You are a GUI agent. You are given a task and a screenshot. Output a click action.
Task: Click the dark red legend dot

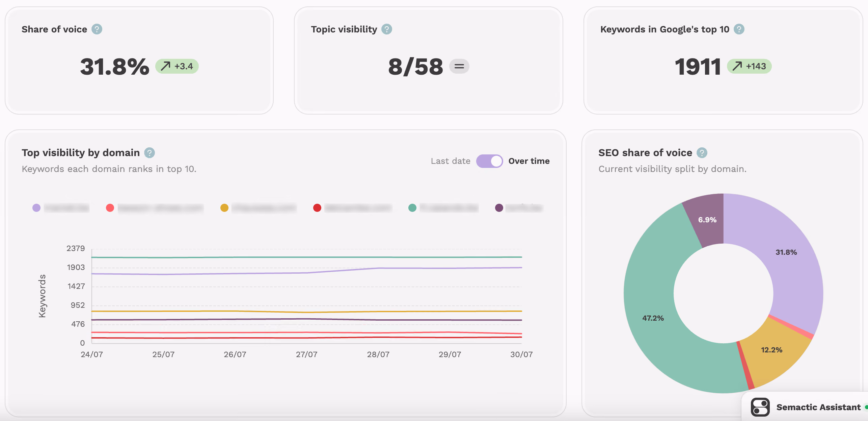(317, 208)
